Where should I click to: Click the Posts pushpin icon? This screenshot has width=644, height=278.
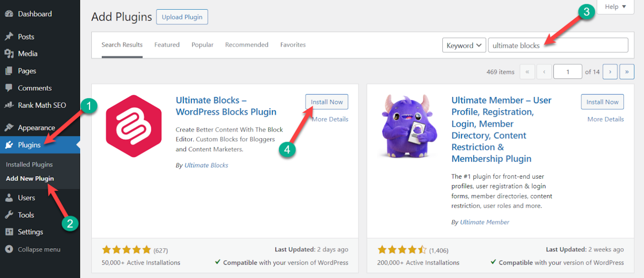click(x=9, y=37)
